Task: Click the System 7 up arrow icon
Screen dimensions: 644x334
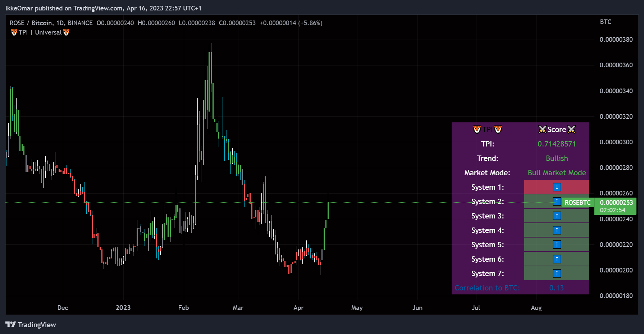Action: tap(557, 273)
